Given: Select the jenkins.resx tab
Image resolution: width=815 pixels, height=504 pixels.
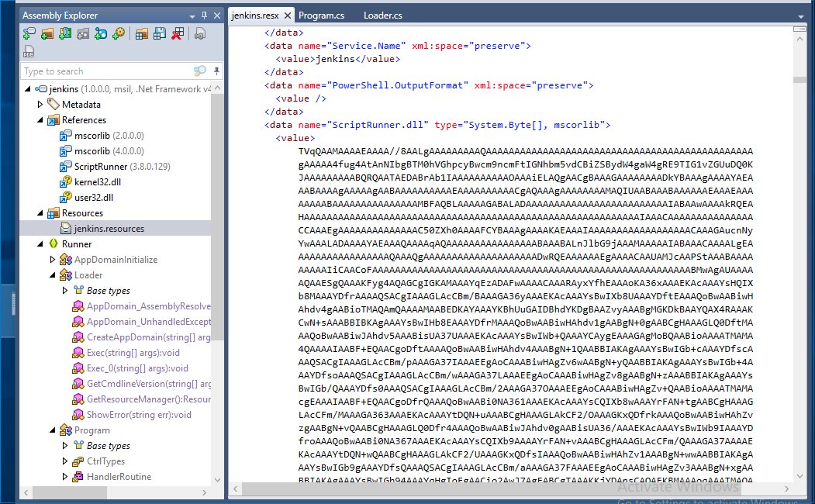Looking at the screenshot, I should (255, 16).
